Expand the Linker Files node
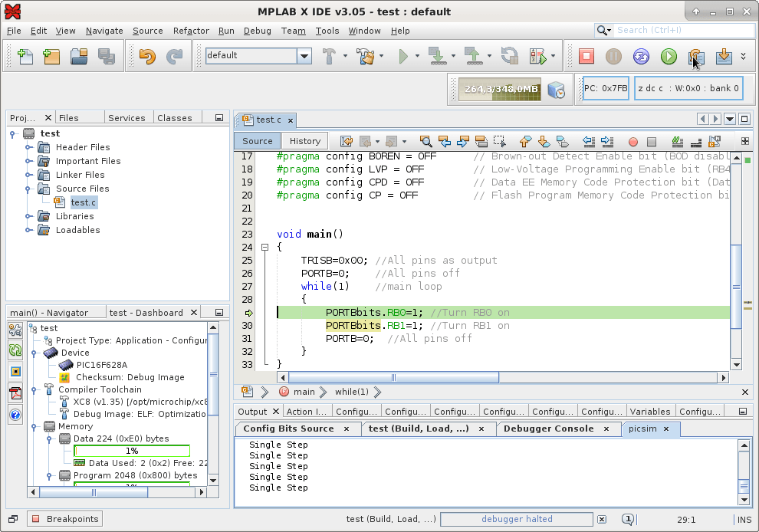This screenshot has width=759, height=532. click(x=28, y=175)
